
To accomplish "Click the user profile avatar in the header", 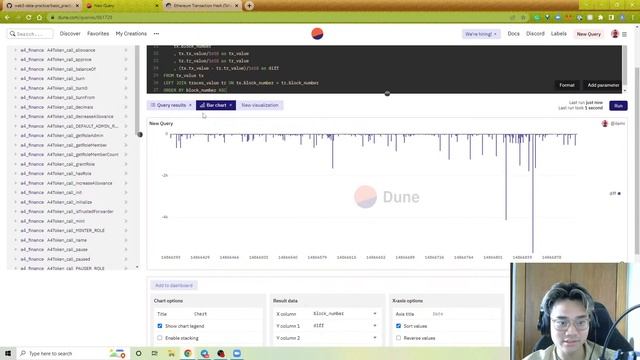I will point(615,34).
